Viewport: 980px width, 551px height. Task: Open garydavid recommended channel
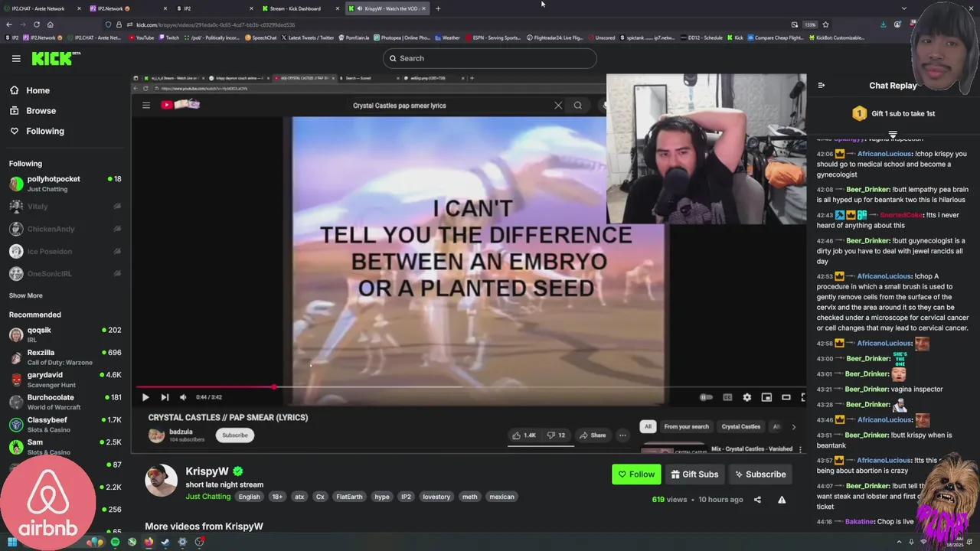click(65, 380)
